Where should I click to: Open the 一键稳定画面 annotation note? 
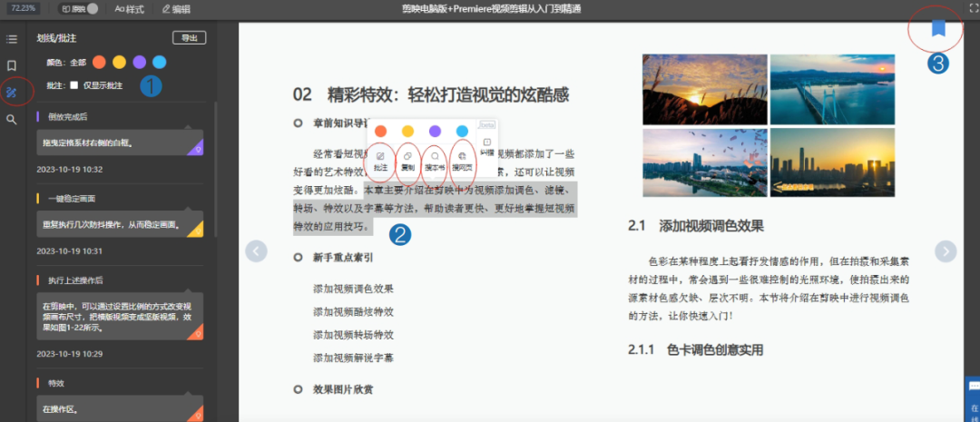tap(124, 223)
